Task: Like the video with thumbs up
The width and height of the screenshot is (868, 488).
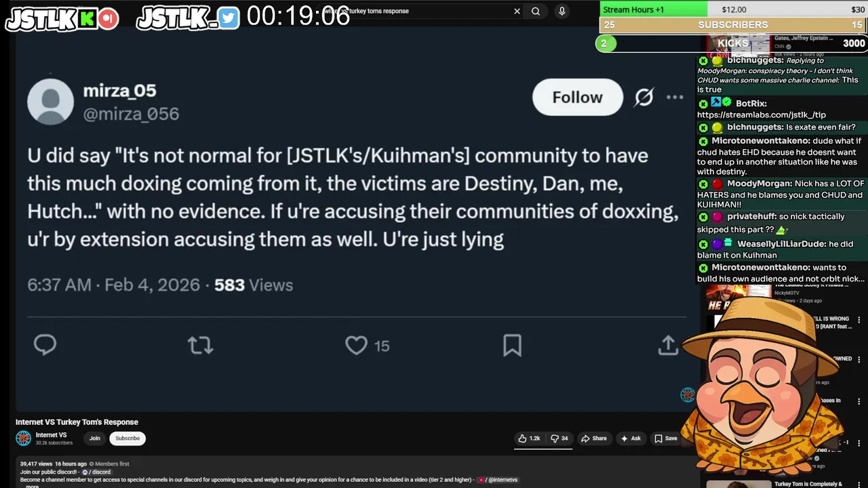Action: point(529,439)
